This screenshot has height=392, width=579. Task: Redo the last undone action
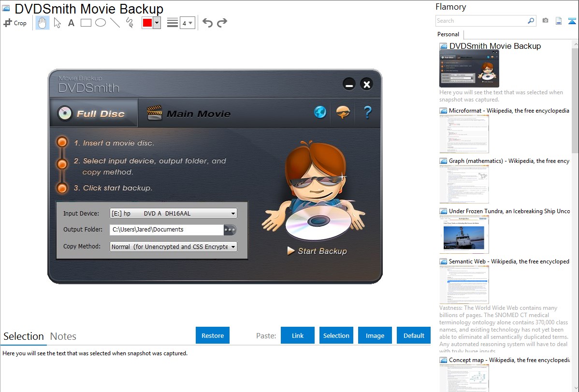pyautogui.click(x=222, y=23)
